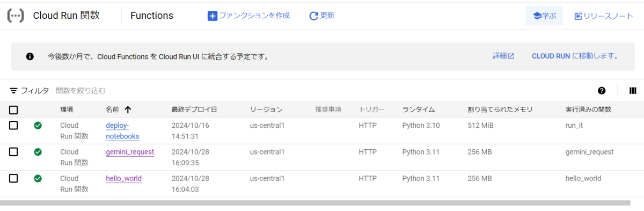Toggle the select-all checkbox in table header
Viewport: 644px width, 211px height.
point(13,110)
